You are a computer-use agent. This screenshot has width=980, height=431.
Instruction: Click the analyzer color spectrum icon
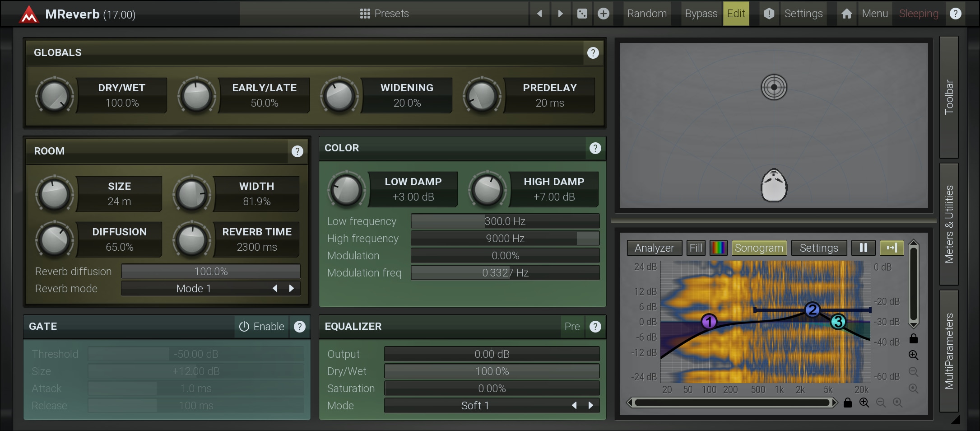[718, 248]
